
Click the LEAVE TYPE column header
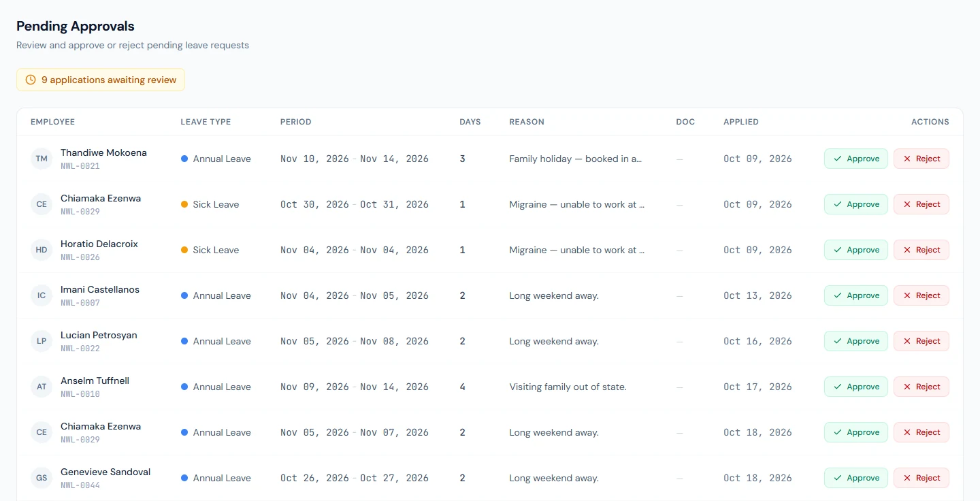[x=206, y=122]
